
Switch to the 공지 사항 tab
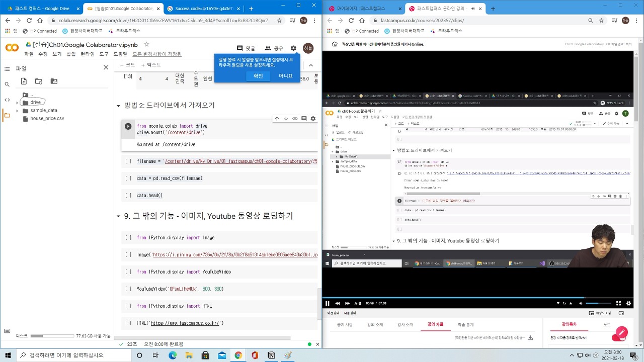coord(345,325)
